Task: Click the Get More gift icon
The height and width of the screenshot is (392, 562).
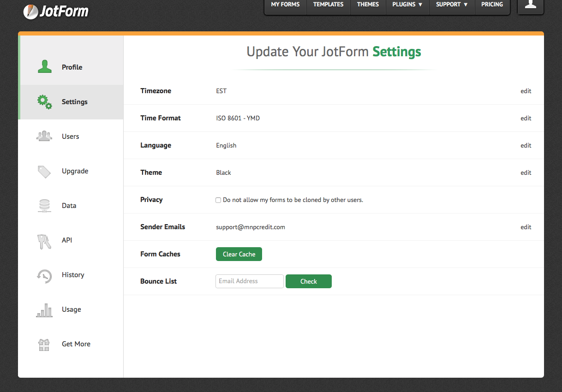Action: [44, 344]
